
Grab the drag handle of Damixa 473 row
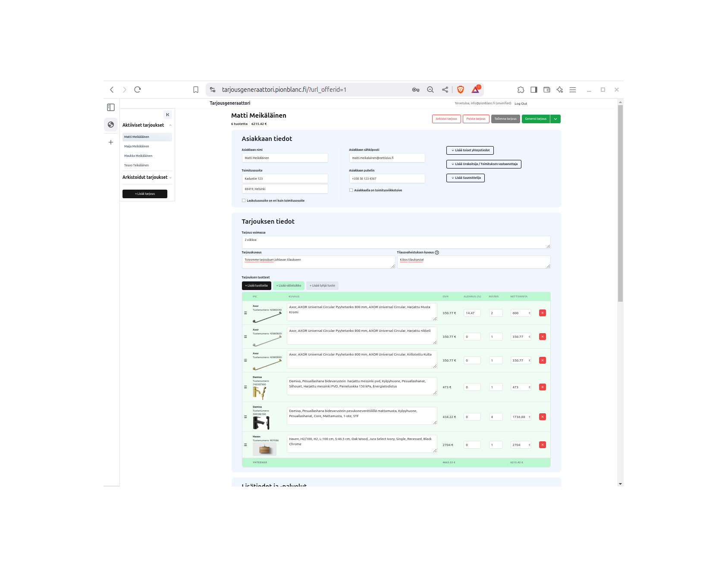point(245,387)
